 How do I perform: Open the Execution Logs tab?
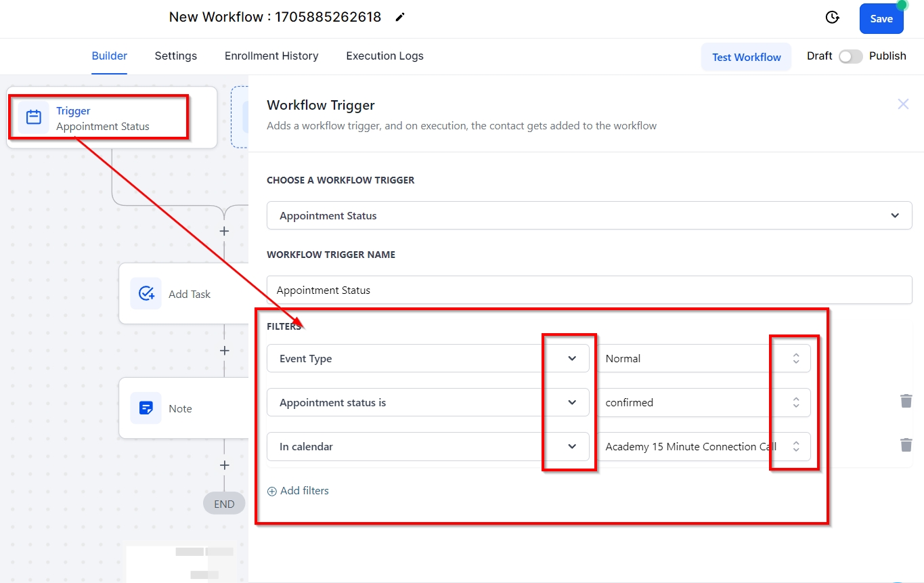(384, 56)
